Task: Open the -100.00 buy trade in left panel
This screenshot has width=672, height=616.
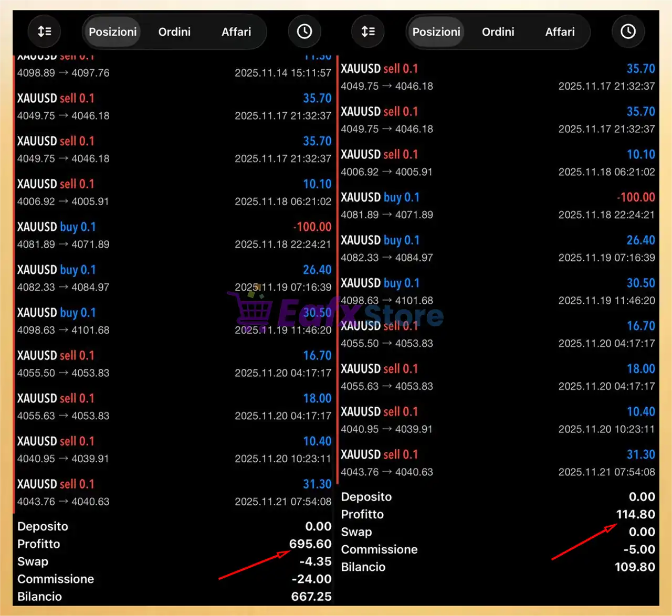Action: 173,235
